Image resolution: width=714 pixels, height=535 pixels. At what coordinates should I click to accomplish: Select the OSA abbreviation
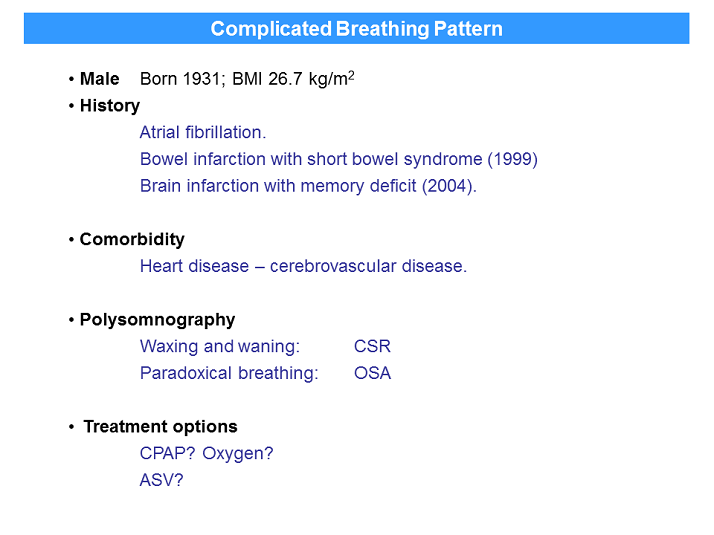[x=372, y=373]
